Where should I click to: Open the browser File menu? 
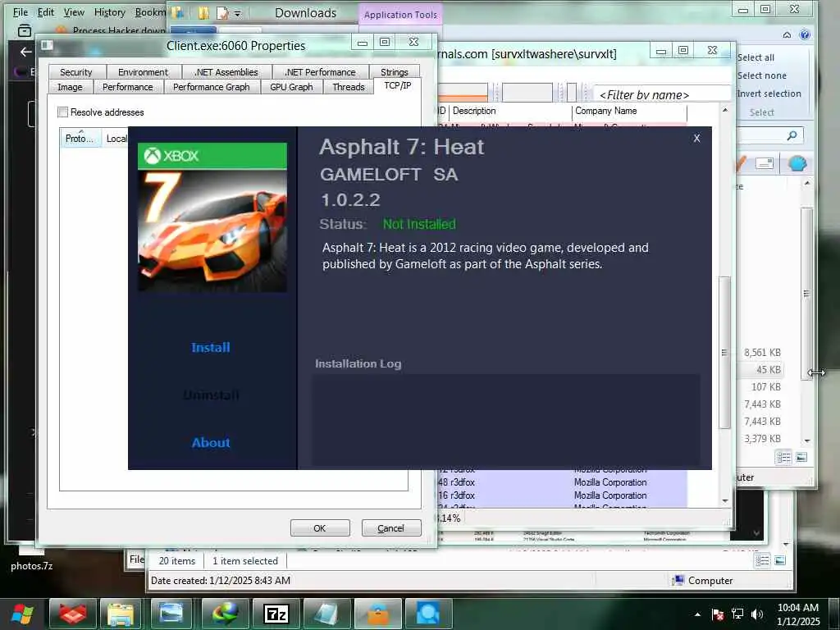click(x=21, y=11)
